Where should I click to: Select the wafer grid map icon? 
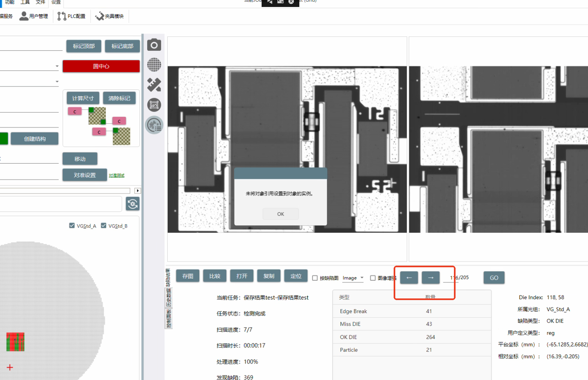[154, 65]
